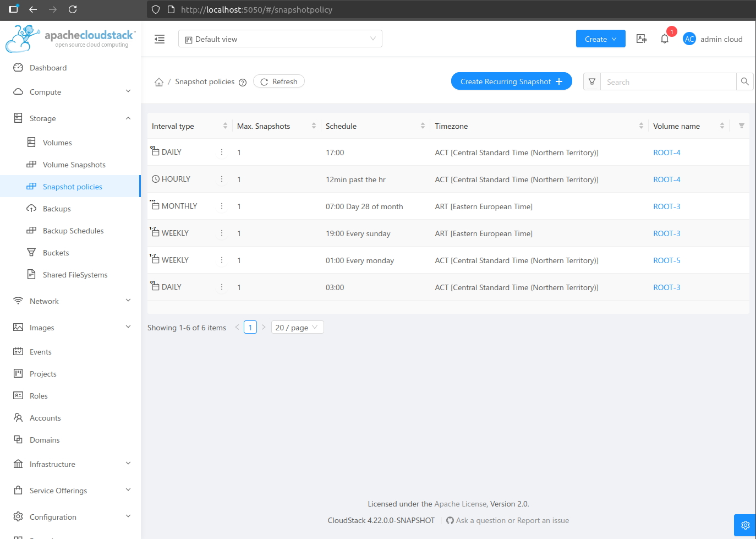Open the search filter funnel

(x=592, y=81)
